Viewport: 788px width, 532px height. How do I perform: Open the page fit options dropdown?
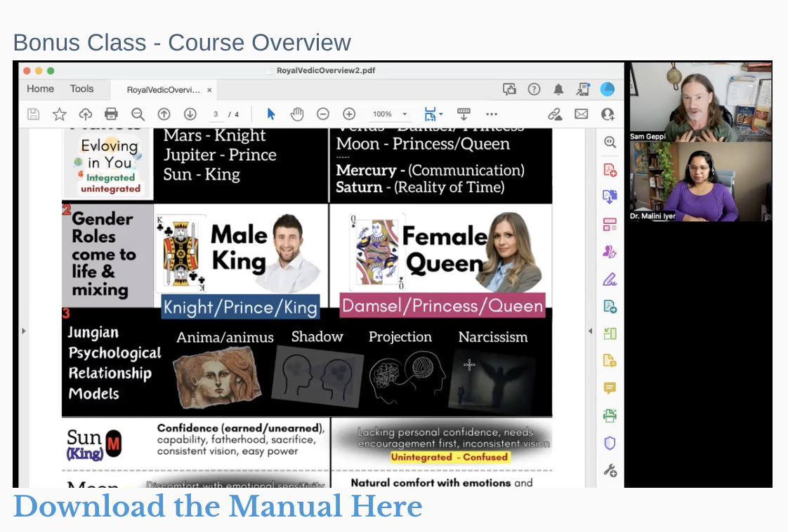click(x=433, y=114)
